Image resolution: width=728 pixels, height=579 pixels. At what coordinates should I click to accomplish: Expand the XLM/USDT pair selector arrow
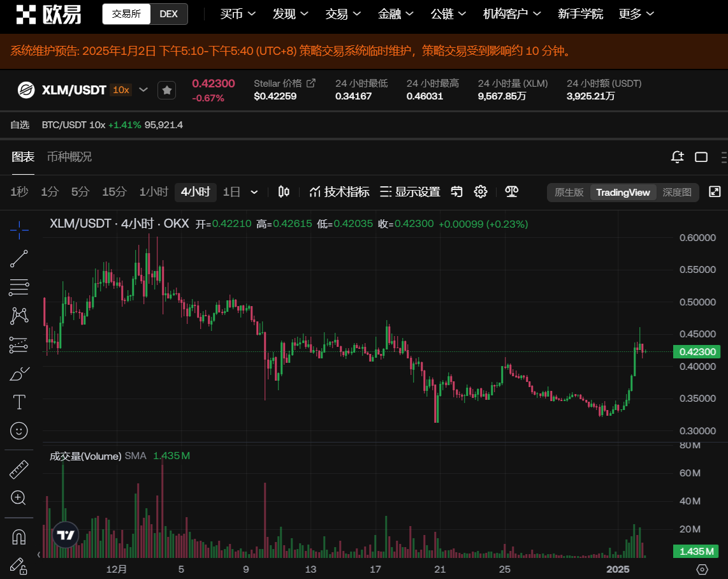[143, 90]
